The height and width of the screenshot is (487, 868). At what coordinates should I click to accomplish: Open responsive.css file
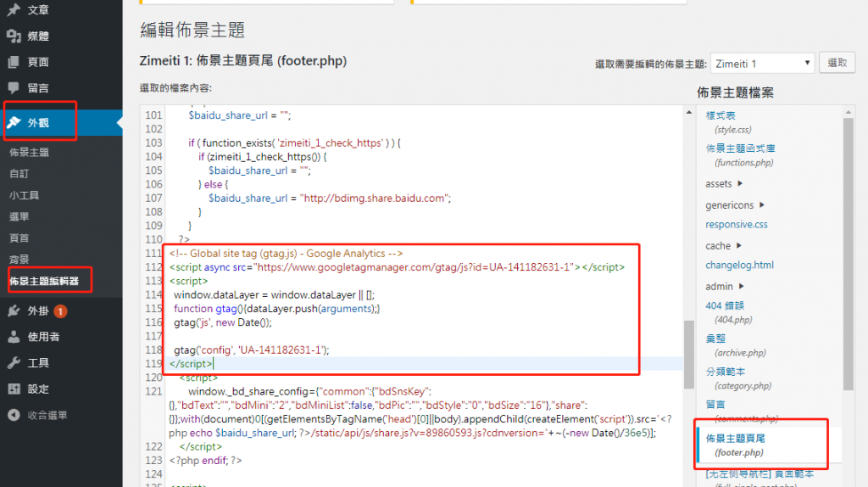tap(737, 224)
